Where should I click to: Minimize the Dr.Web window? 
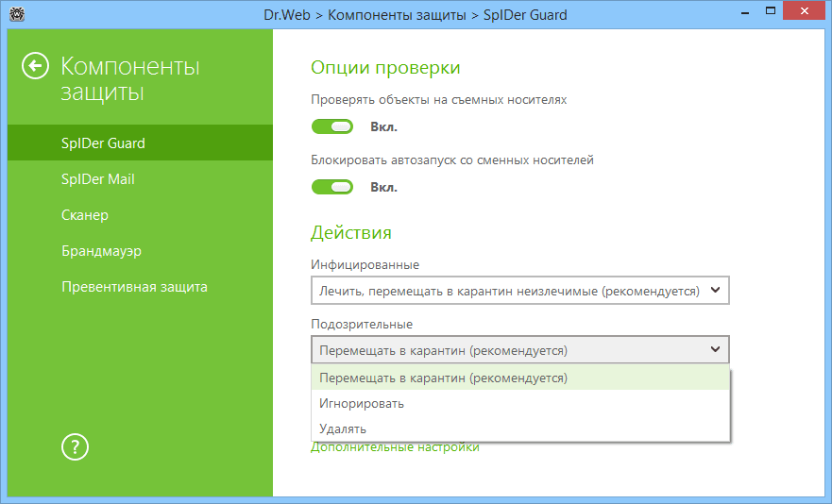[x=745, y=11]
